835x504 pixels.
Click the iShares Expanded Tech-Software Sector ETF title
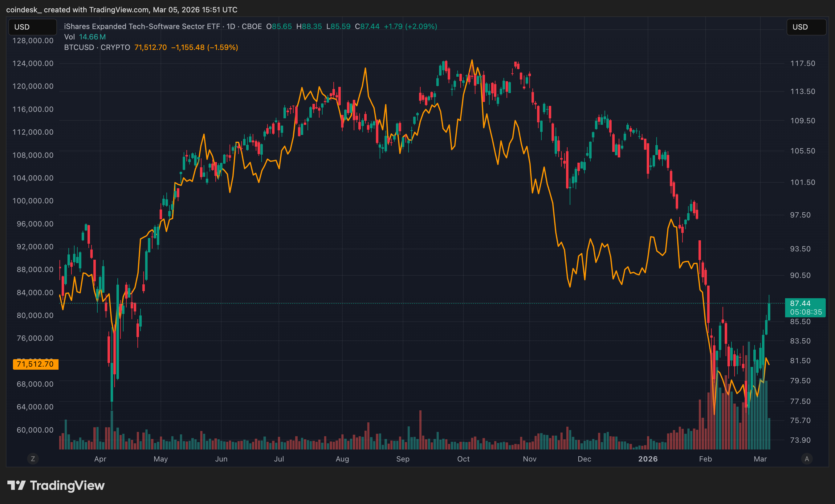(x=142, y=26)
